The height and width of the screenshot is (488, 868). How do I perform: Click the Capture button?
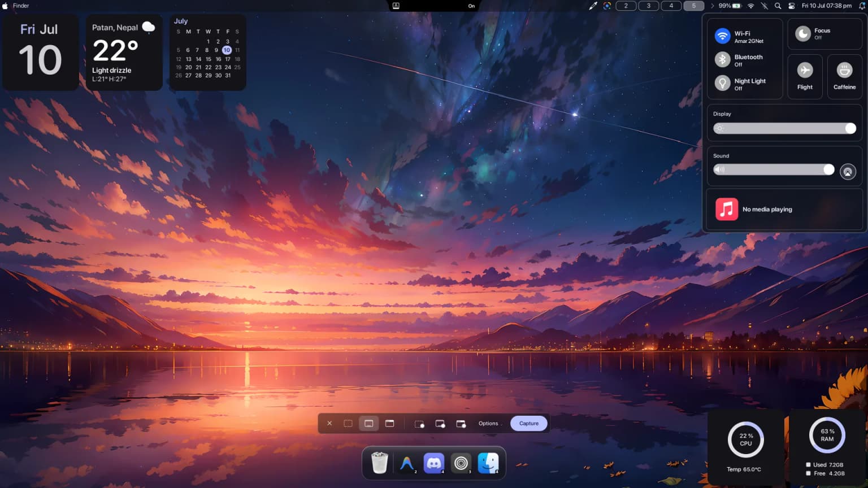point(529,424)
